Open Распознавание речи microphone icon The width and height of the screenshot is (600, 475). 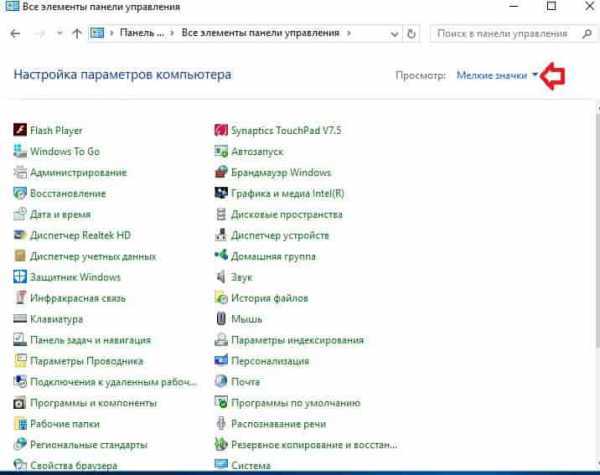coord(221,424)
